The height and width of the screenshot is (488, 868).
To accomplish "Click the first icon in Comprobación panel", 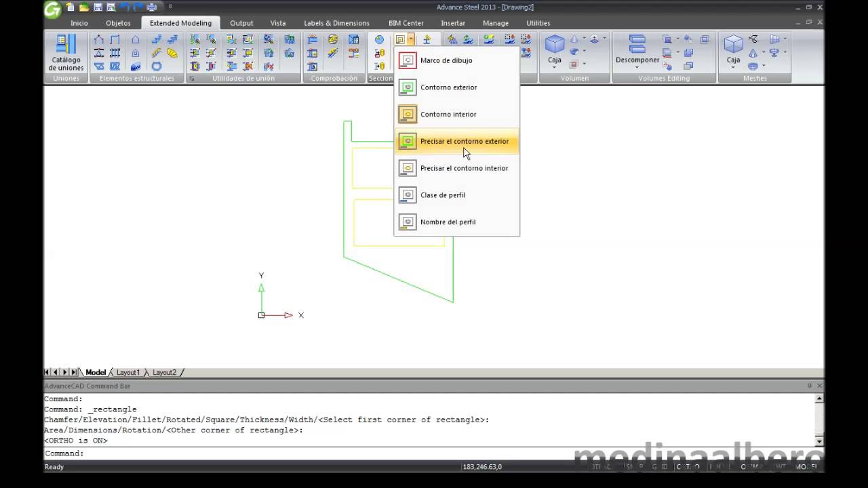I will (x=312, y=40).
